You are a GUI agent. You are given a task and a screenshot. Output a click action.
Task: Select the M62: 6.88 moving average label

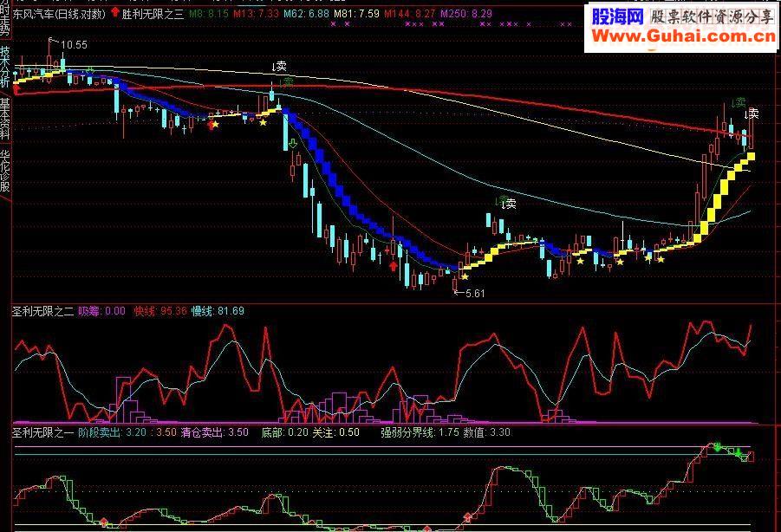[x=306, y=14]
